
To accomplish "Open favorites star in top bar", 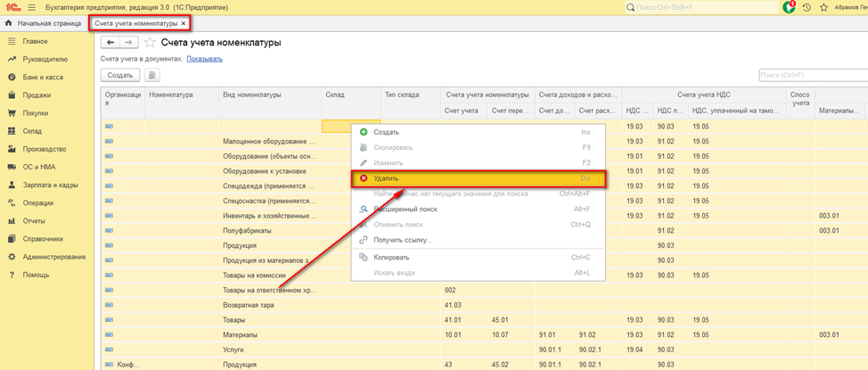I will (x=823, y=8).
